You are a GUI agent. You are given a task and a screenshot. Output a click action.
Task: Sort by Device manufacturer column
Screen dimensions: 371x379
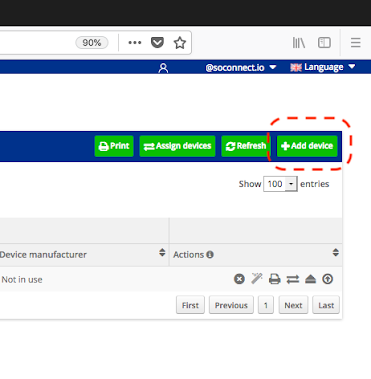(x=162, y=253)
